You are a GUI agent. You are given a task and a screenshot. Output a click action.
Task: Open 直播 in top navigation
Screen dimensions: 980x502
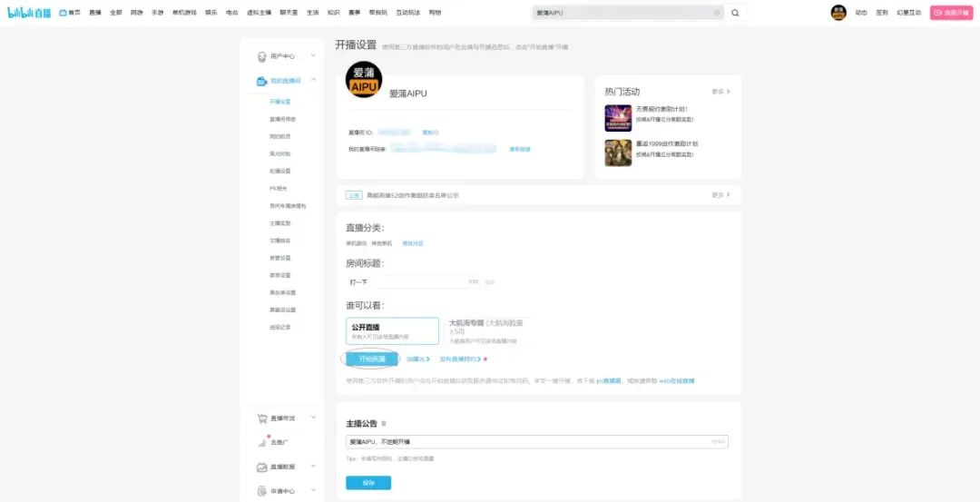click(x=95, y=13)
